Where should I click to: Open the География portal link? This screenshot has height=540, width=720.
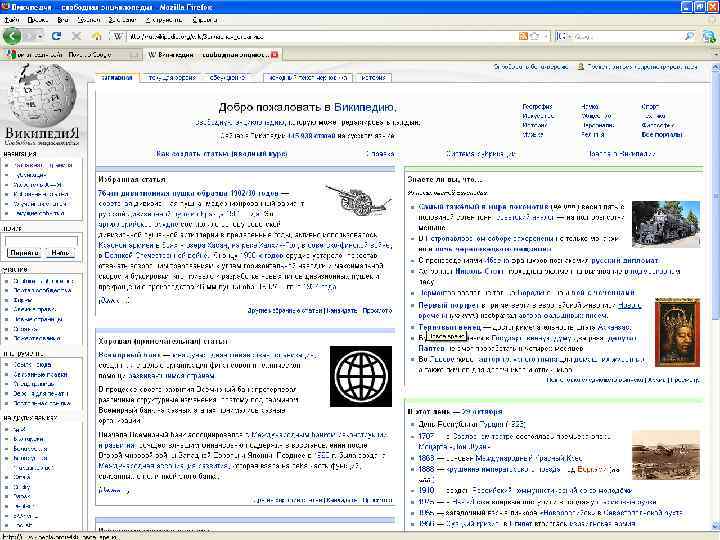[x=537, y=107]
